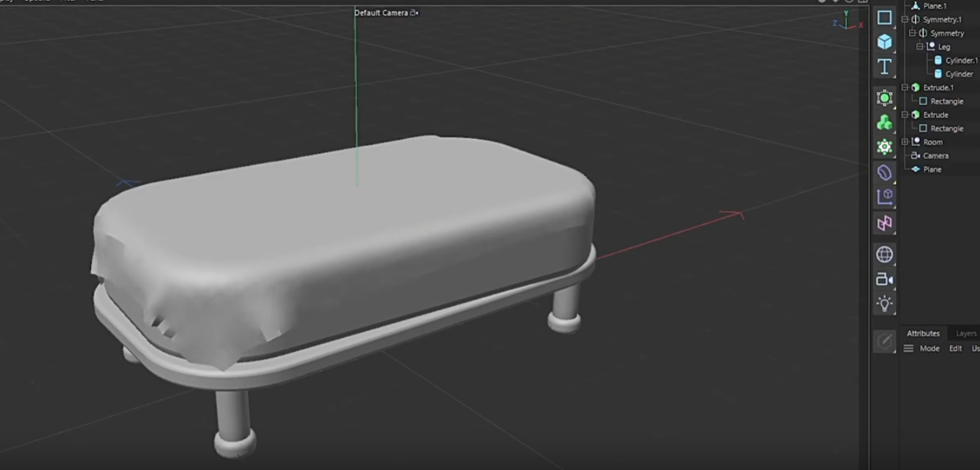Select Cylinder.1 in the object manager
Screen dimensions: 980x470
point(960,61)
